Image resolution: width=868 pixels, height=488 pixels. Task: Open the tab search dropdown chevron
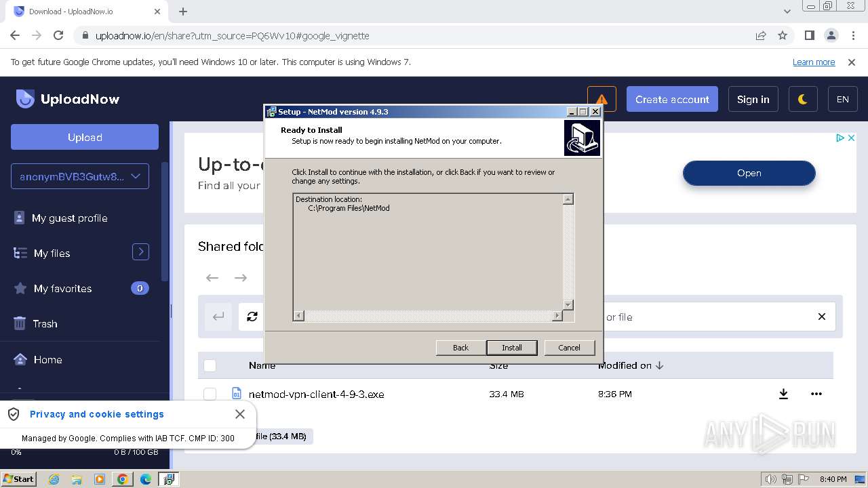click(787, 12)
